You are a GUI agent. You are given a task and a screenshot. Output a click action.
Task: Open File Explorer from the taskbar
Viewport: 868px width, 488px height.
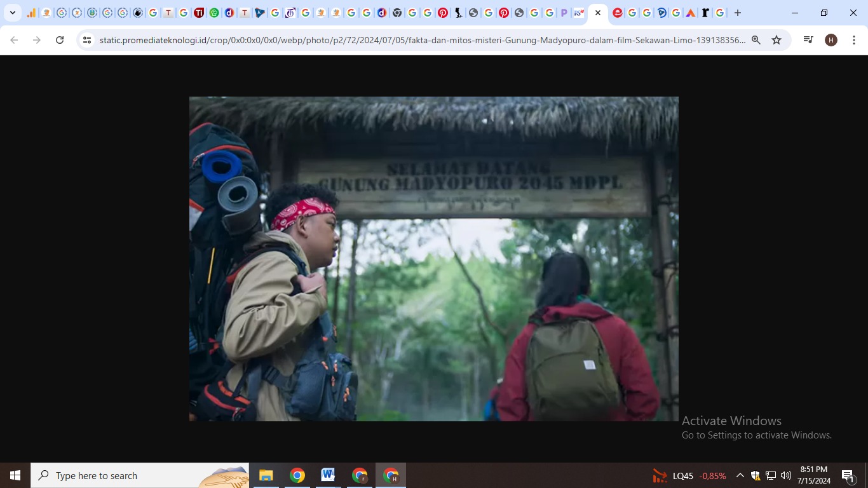coord(266,475)
